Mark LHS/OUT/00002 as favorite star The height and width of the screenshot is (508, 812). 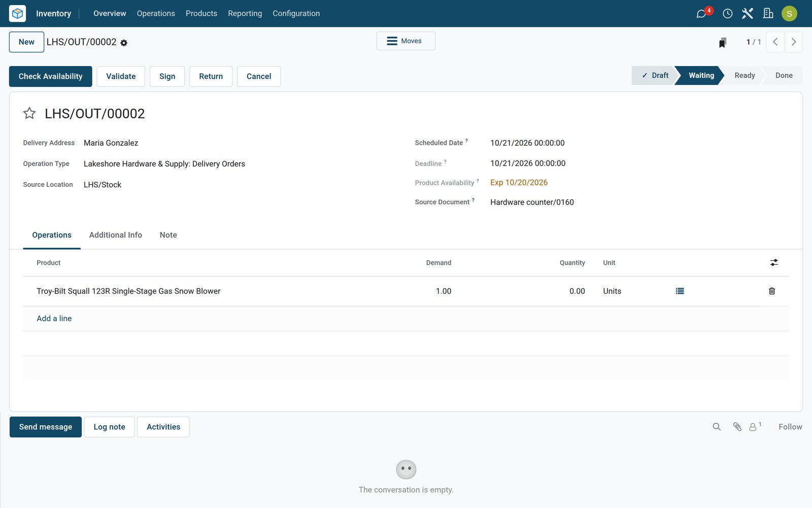pos(29,113)
